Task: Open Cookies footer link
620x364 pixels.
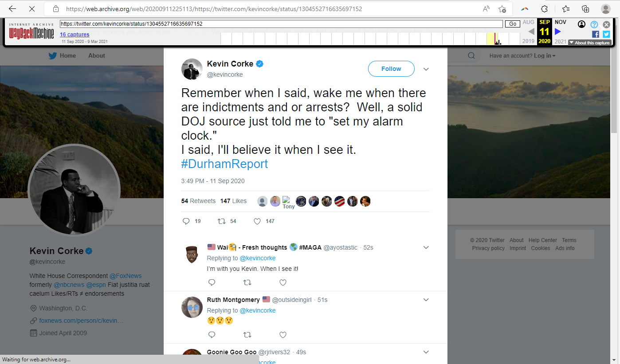Action: point(541,248)
